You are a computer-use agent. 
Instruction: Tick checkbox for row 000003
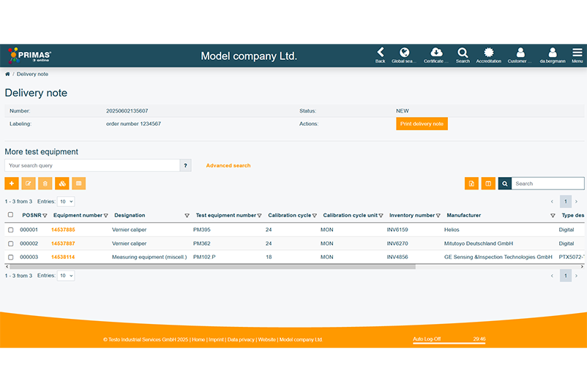10,257
